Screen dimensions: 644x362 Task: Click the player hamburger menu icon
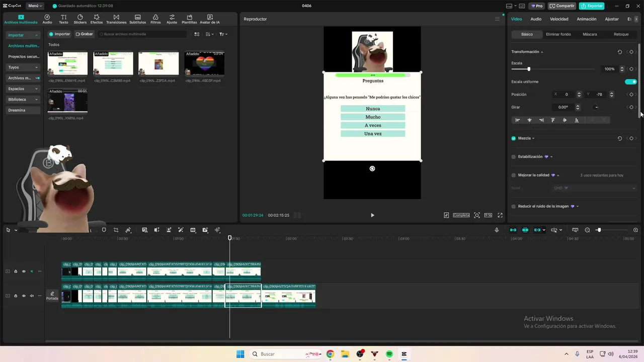tap(497, 19)
